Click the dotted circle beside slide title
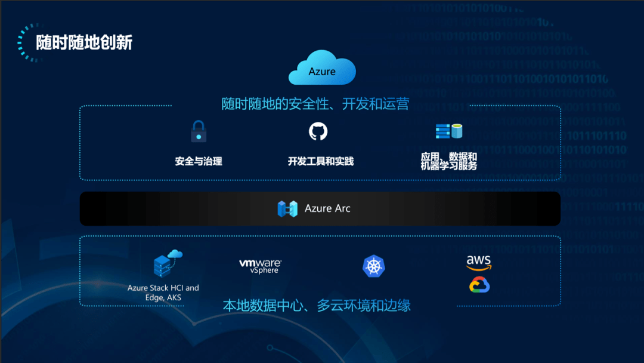644x363 pixels. pos(29,43)
